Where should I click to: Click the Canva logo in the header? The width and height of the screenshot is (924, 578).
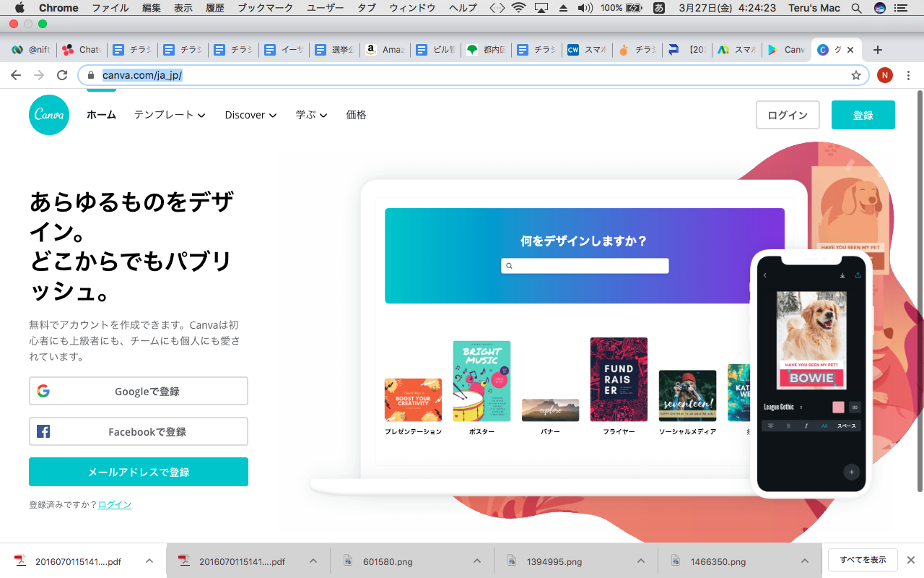coord(49,115)
